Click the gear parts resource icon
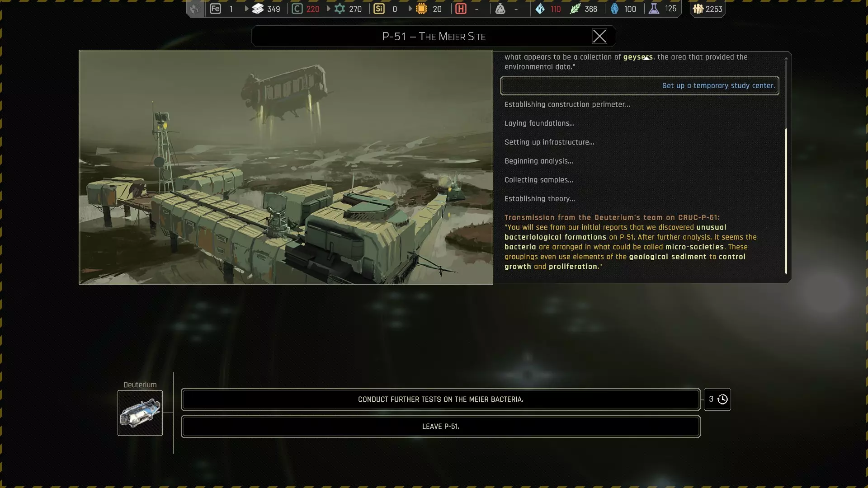This screenshot has height=488, width=868. tap(340, 9)
